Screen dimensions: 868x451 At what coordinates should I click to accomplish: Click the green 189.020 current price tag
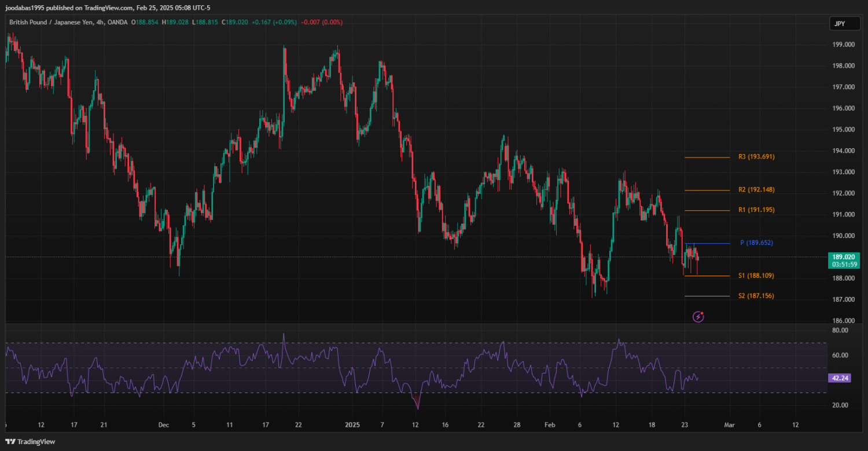(844, 256)
